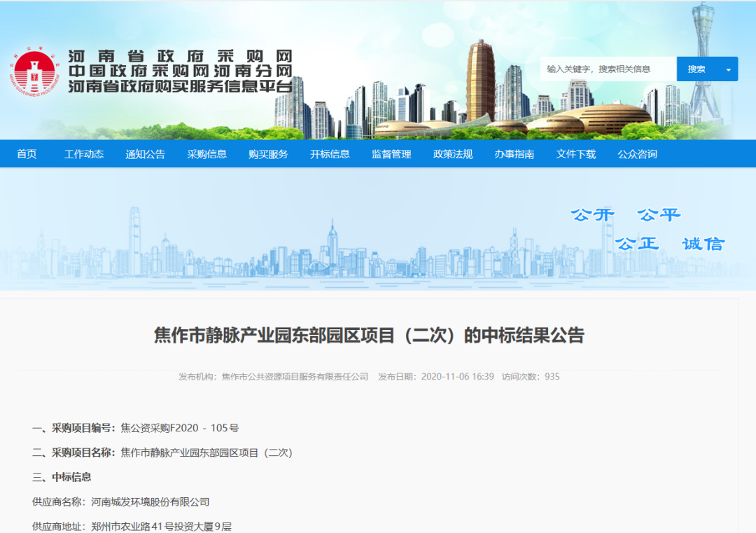
Task: Go to 工作动态 in navigation bar
Action: tap(84, 154)
